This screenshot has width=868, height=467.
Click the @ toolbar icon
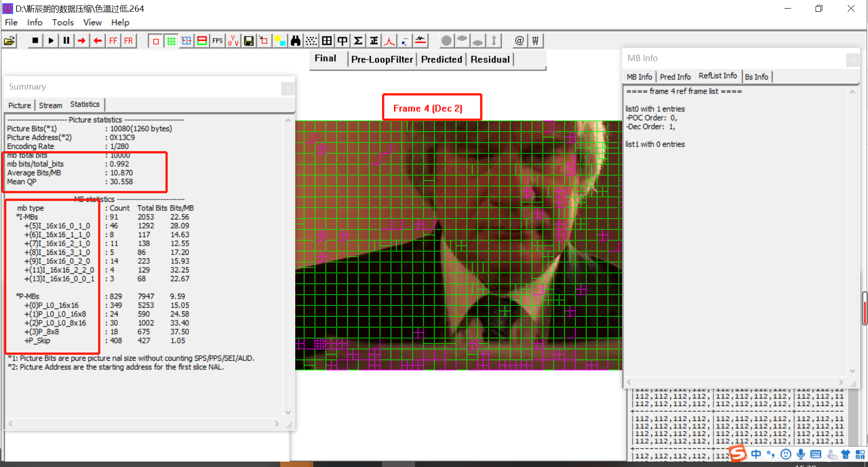(519, 41)
